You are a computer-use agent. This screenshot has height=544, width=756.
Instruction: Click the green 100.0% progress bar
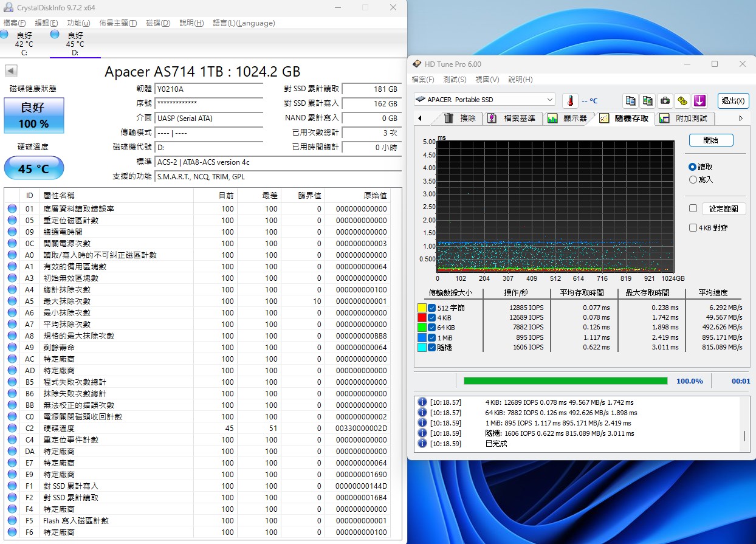click(565, 380)
